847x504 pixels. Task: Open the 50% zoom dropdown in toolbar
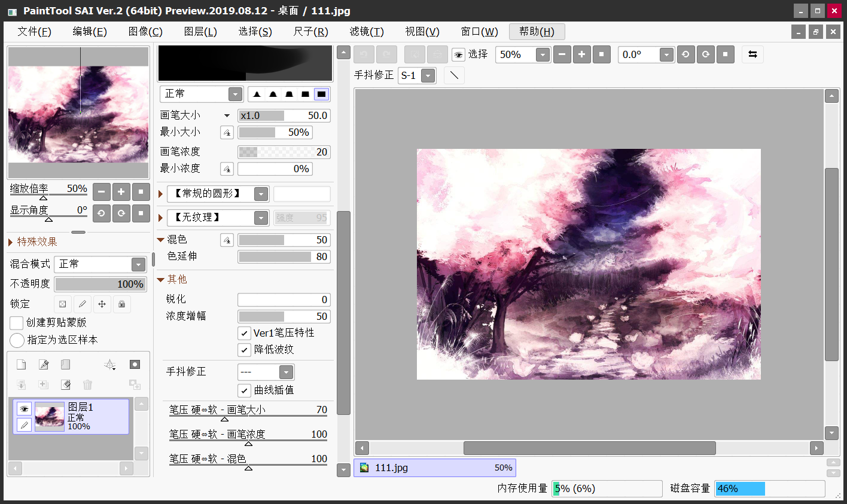543,55
